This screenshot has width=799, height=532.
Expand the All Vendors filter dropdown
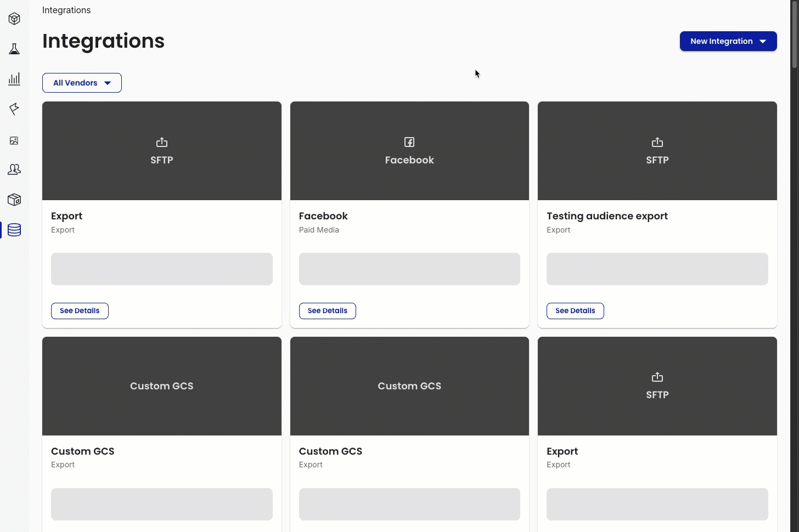click(x=82, y=83)
